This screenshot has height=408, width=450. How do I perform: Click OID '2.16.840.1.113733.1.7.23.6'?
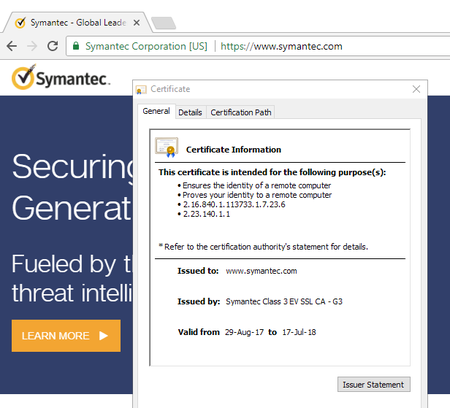(234, 204)
